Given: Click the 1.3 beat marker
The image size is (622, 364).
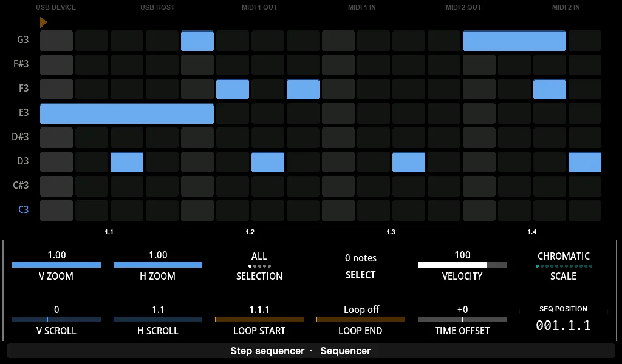Looking at the screenshot, I should 391,232.
